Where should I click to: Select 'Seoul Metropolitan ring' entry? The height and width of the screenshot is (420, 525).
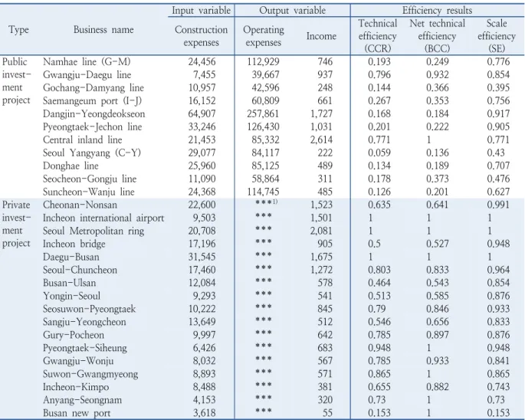[94, 231]
